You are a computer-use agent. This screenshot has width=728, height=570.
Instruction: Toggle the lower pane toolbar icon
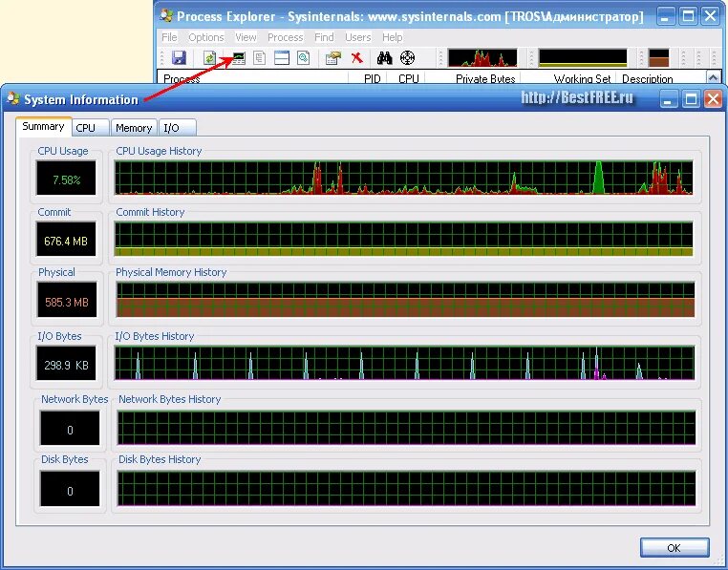pos(282,58)
